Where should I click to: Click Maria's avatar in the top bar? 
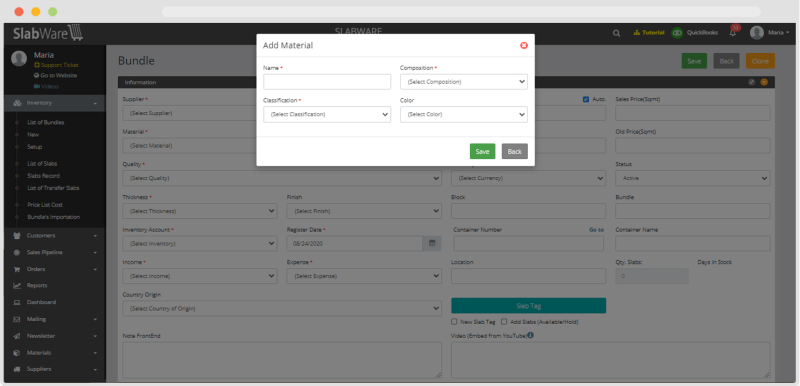757,33
